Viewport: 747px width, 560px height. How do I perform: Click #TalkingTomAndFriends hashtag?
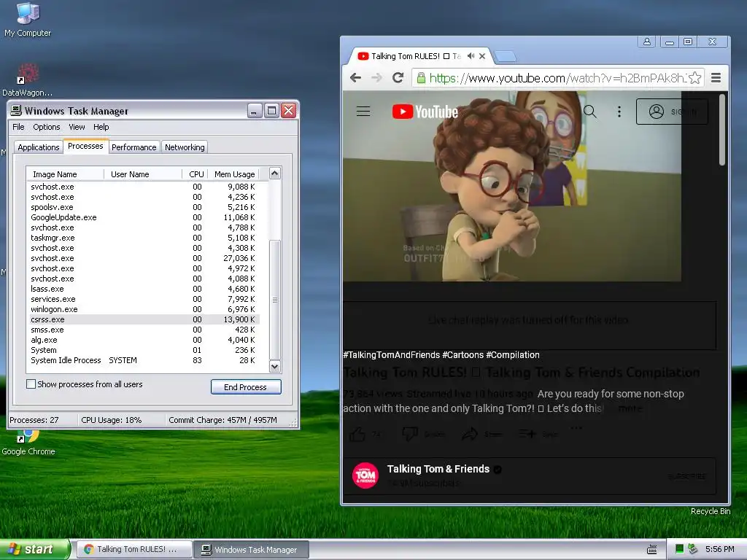(392, 355)
